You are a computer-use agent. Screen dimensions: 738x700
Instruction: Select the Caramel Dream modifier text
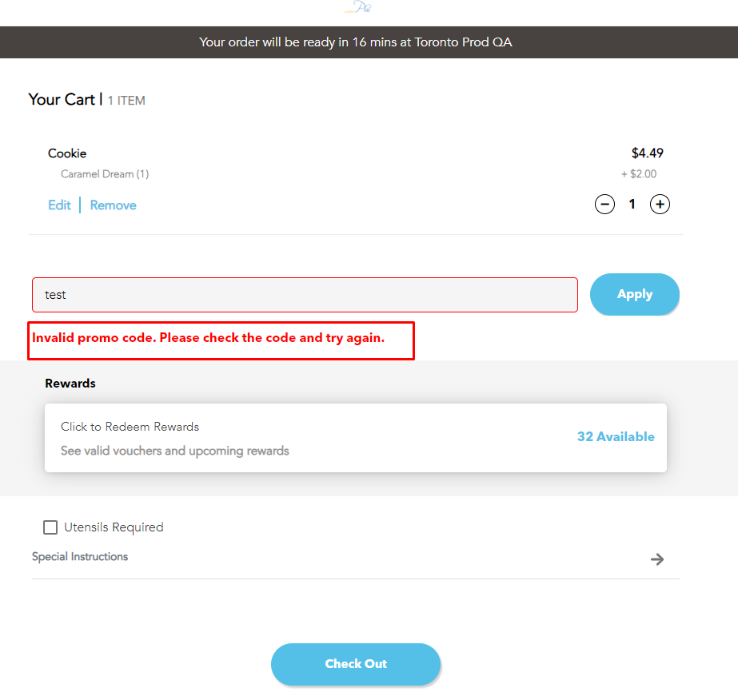tap(104, 173)
